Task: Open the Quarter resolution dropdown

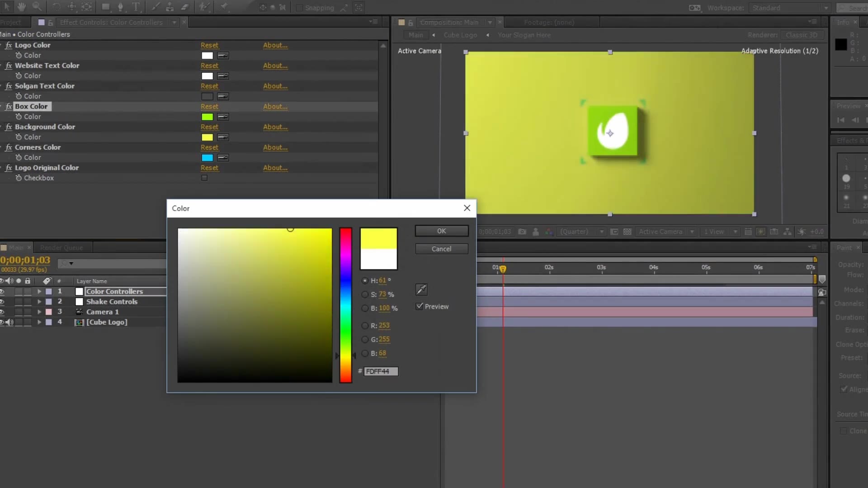Action: pyautogui.click(x=581, y=231)
